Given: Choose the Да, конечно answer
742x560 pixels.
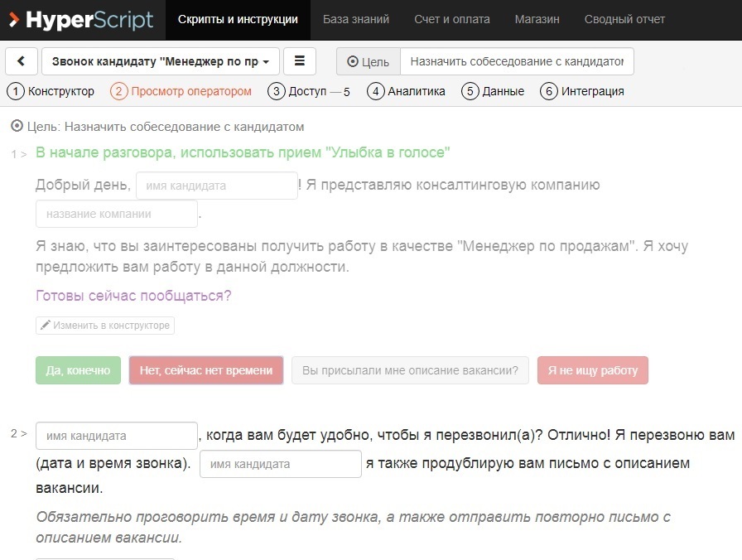Looking at the screenshot, I should (x=78, y=370).
